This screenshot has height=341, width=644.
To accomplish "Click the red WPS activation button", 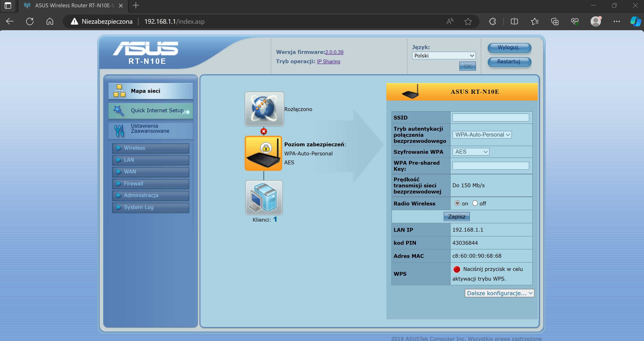I will coord(456,269).
